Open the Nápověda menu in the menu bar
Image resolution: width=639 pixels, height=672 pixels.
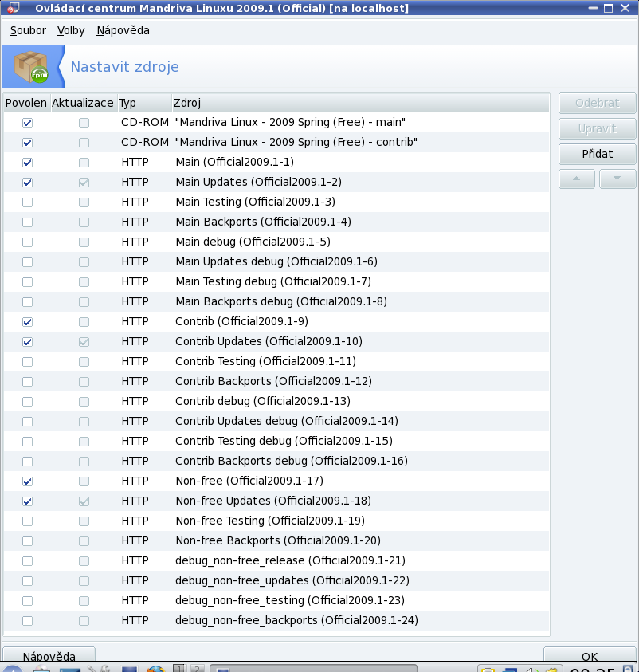(x=123, y=30)
